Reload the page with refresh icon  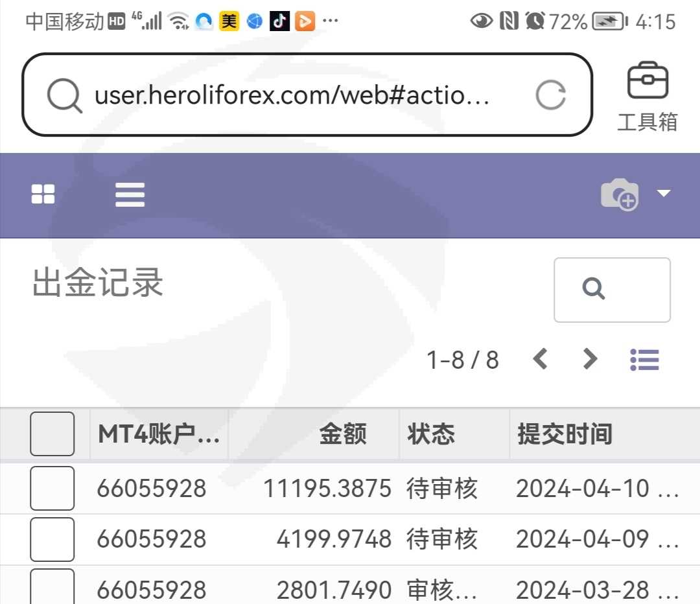pyautogui.click(x=550, y=95)
